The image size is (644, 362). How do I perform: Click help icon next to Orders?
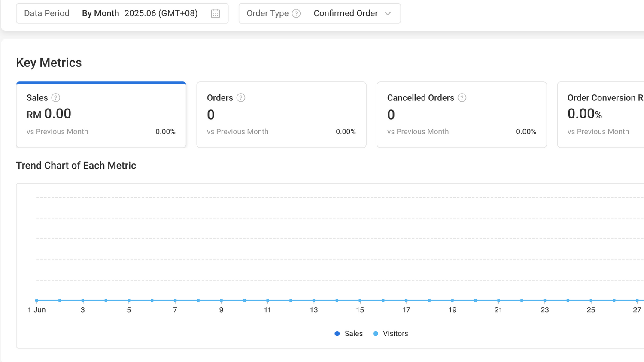click(x=241, y=98)
